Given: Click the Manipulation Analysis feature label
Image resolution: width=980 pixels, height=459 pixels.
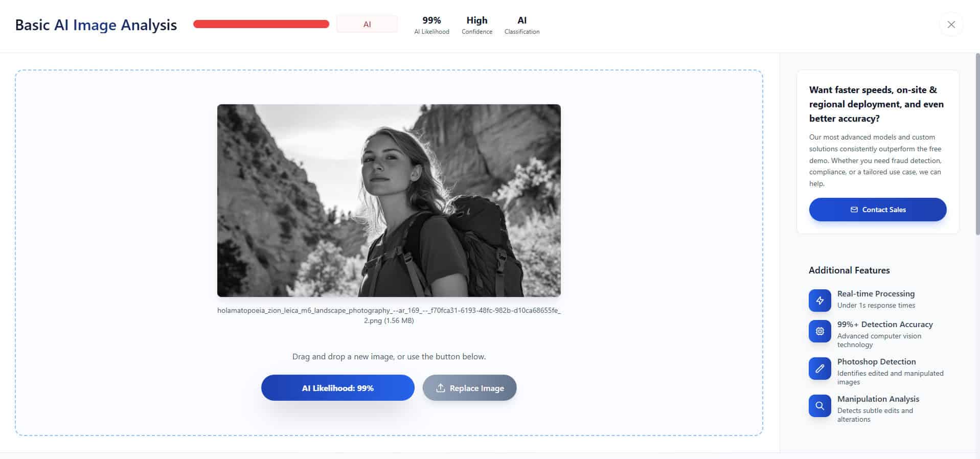Looking at the screenshot, I should (x=878, y=399).
